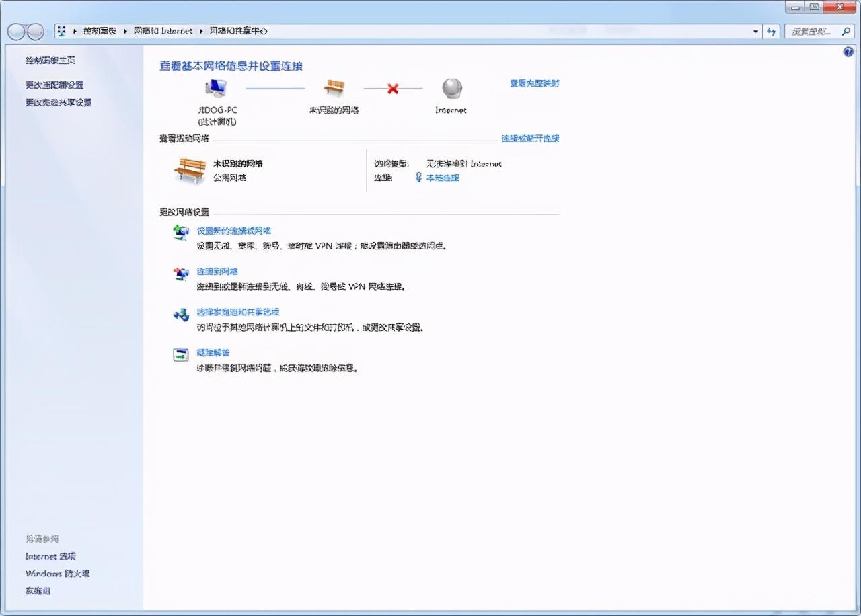This screenshot has width=861, height=616.
Task: Click the unidentified network bench icon
Action: (x=335, y=86)
